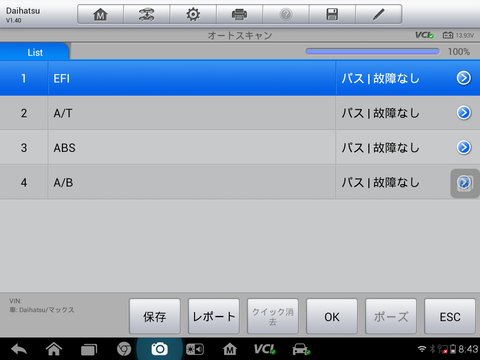
Task: Take screenshot with camera icon
Action: [x=159, y=349]
